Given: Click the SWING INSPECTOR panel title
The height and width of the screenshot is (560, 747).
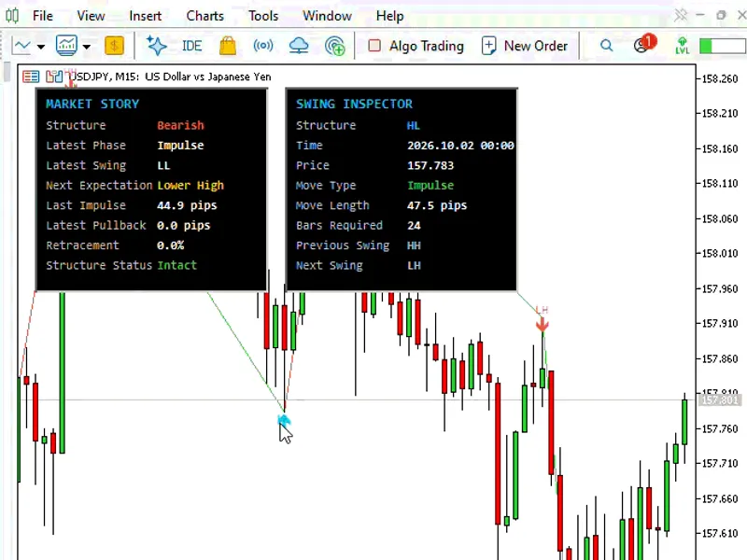Looking at the screenshot, I should (x=354, y=104).
